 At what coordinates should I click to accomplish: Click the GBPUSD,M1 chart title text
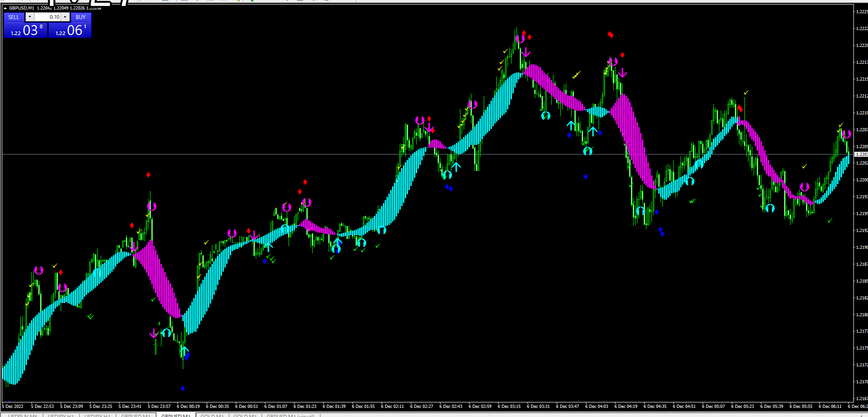[x=21, y=8]
